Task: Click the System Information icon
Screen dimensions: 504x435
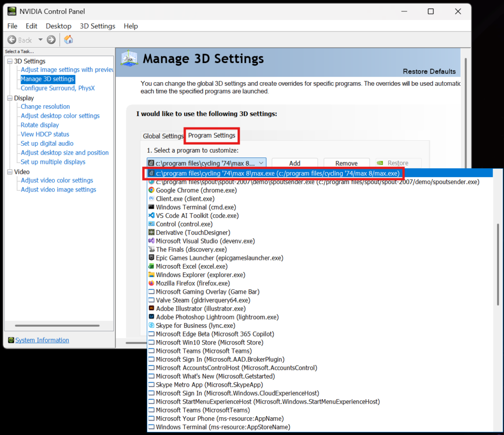Action: [11, 340]
